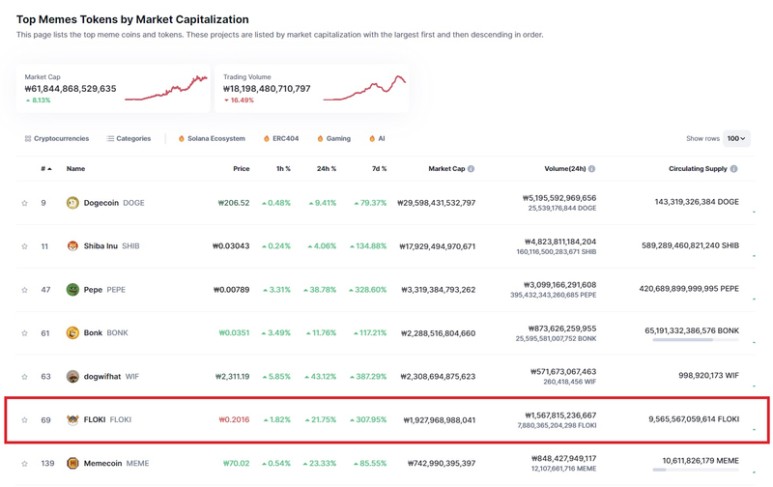This screenshot has height=487, width=773.
Task: Open the Cryptocurrencies tab
Action: pos(57,139)
